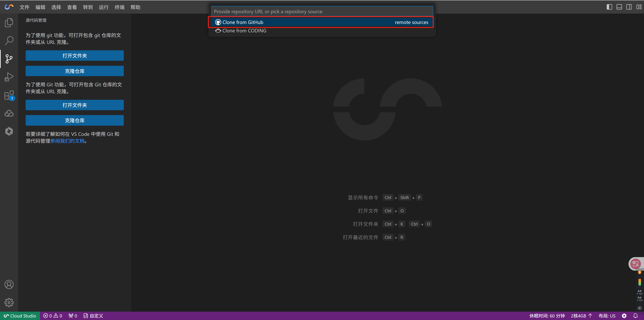Open the 终端 menu

(119, 7)
